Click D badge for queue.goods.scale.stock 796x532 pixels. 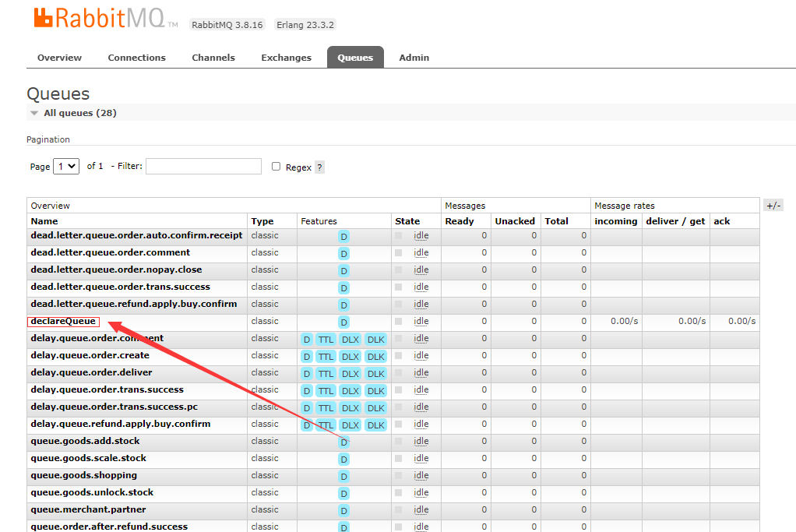point(343,460)
